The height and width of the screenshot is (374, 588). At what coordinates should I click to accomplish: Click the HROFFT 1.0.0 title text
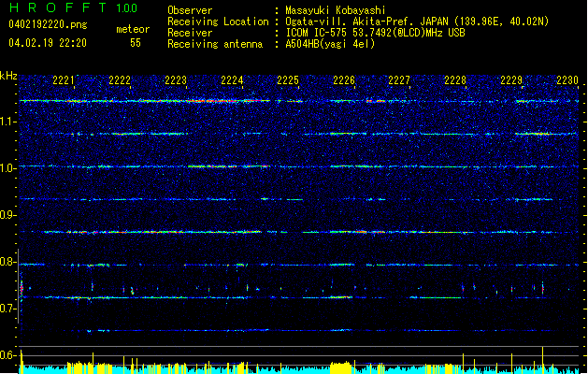pyautogui.click(x=73, y=7)
